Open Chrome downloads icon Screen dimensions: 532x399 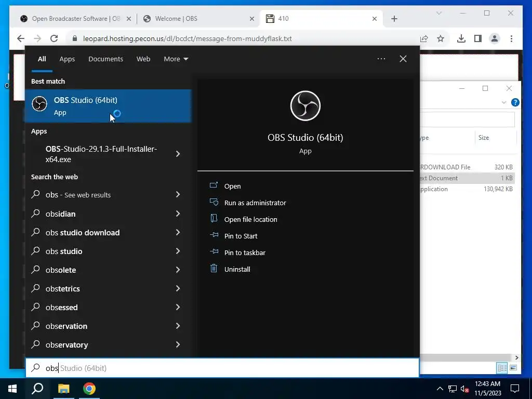[461, 38]
